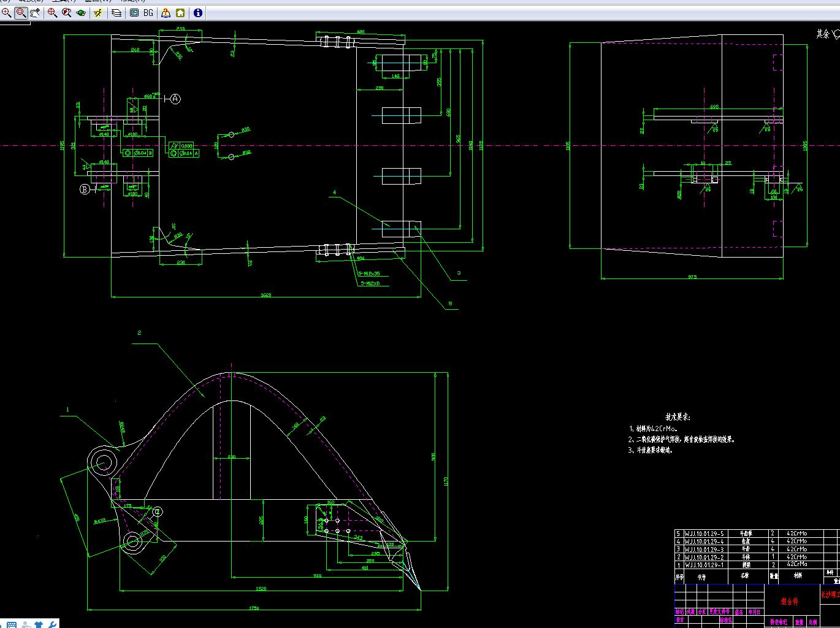Activate the Pan hand tool
The height and width of the screenshot is (628, 840).
[x=35, y=13]
